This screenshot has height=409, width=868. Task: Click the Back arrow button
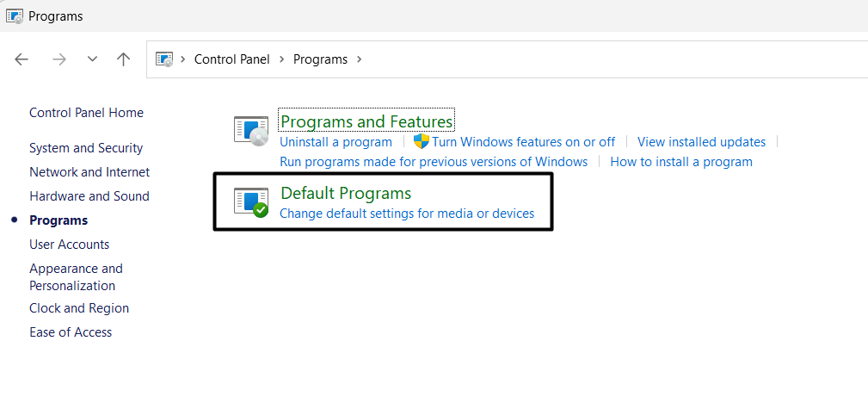tap(22, 59)
